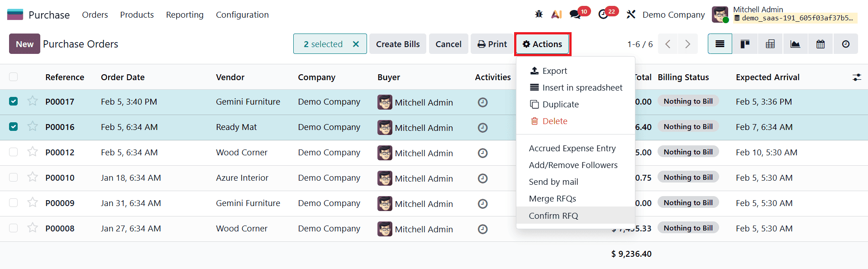Open the Purchase app home icon
Image resolution: width=868 pixels, height=269 pixels.
tap(15, 14)
